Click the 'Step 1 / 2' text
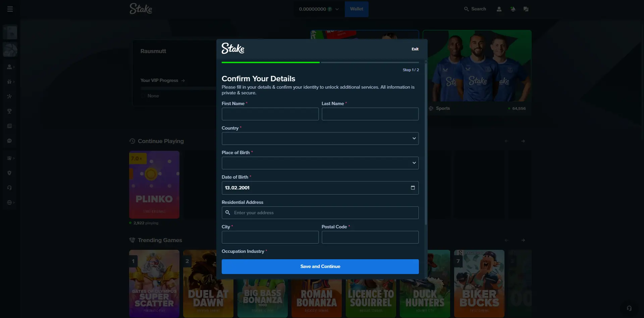644x318 pixels. 411,70
